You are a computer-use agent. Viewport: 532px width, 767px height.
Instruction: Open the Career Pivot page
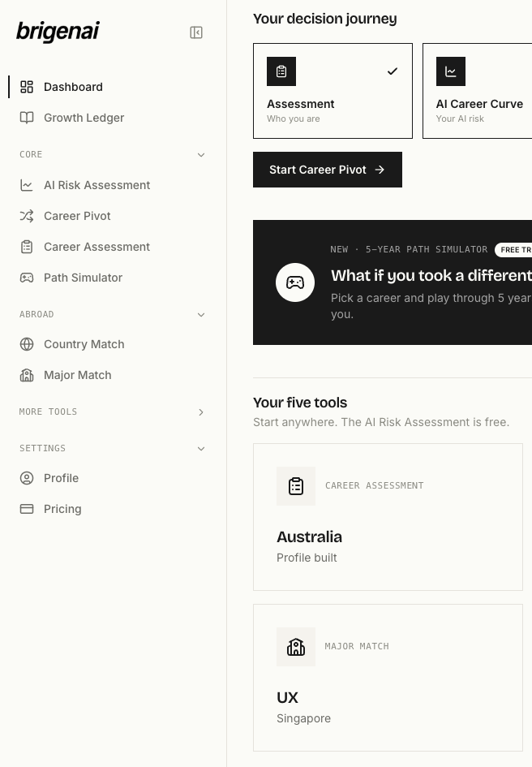click(111, 216)
